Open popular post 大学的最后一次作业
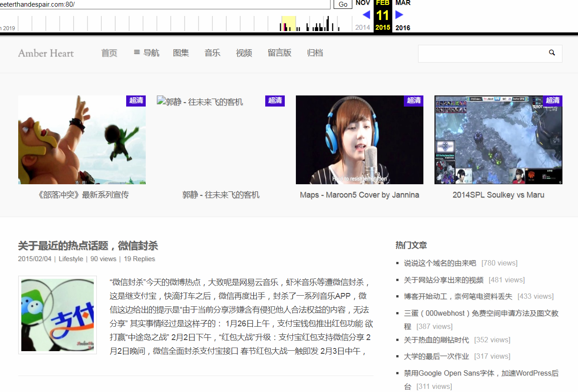Image resolution: width=578 pixels, height=392 pixels. pos(436,356)
